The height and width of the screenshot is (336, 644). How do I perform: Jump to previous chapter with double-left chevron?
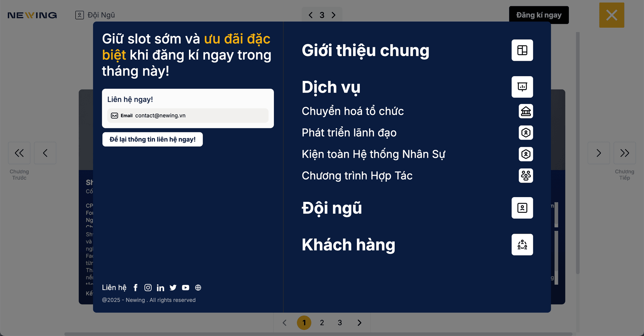[19, 153]
